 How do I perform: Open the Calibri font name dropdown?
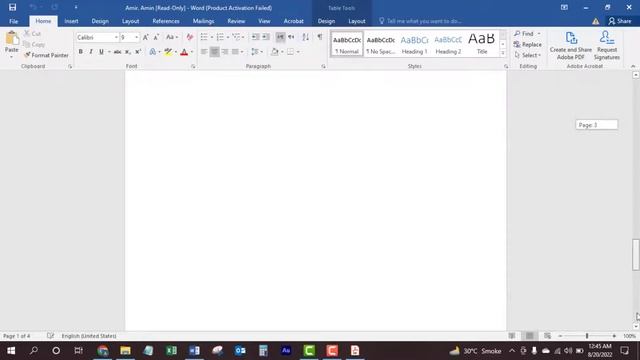point(116,37)
